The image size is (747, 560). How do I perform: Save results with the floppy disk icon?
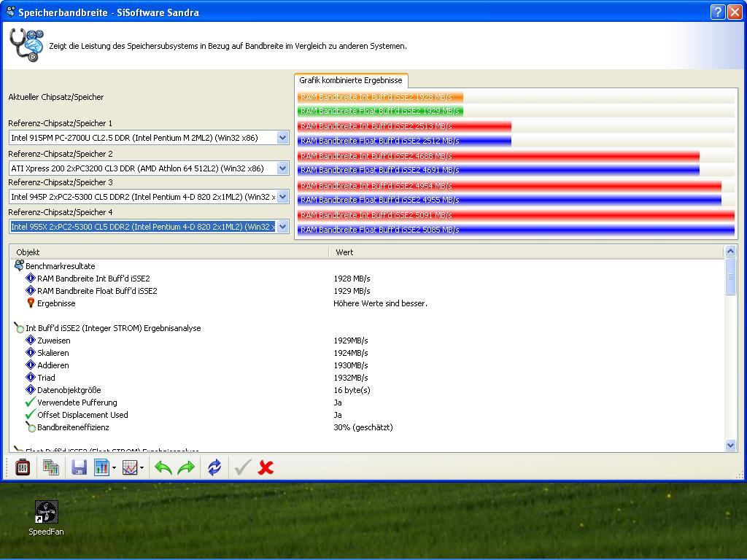[79, 467]
